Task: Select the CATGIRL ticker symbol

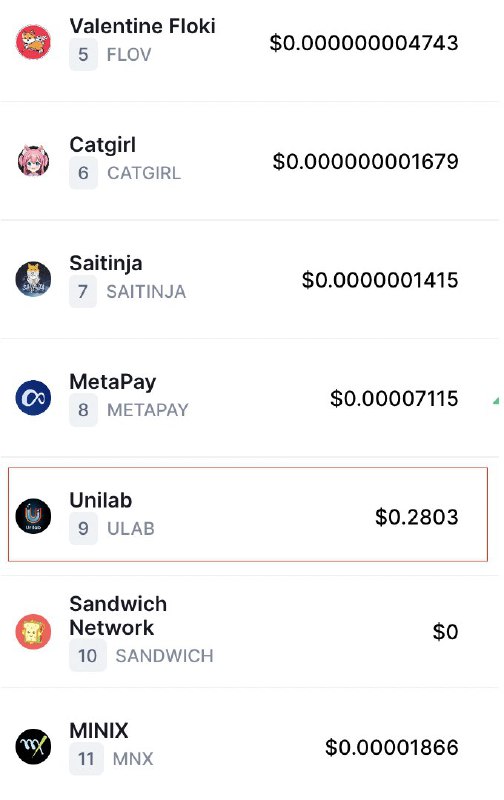Action: (144, 173)
